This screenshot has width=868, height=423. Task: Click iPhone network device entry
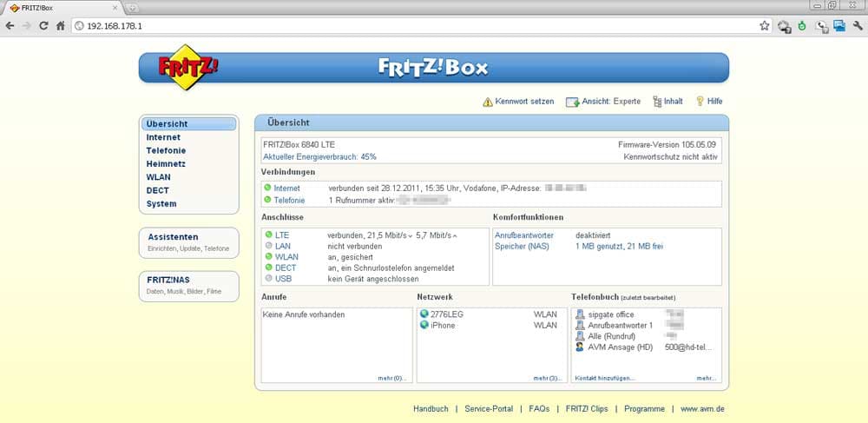tap(443, 325)
